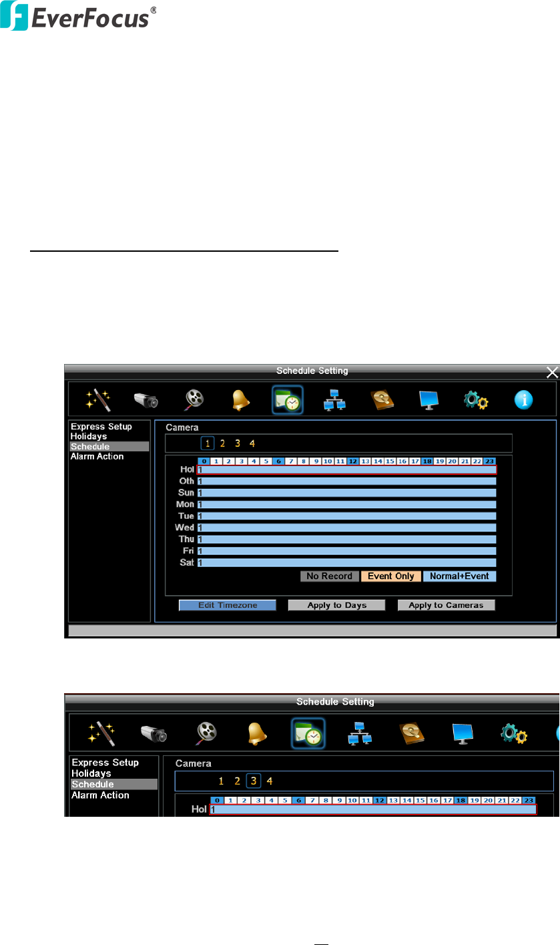
Task: Select camera 4 in window with camera 1 boxed
Action: (x=252, y=443)
